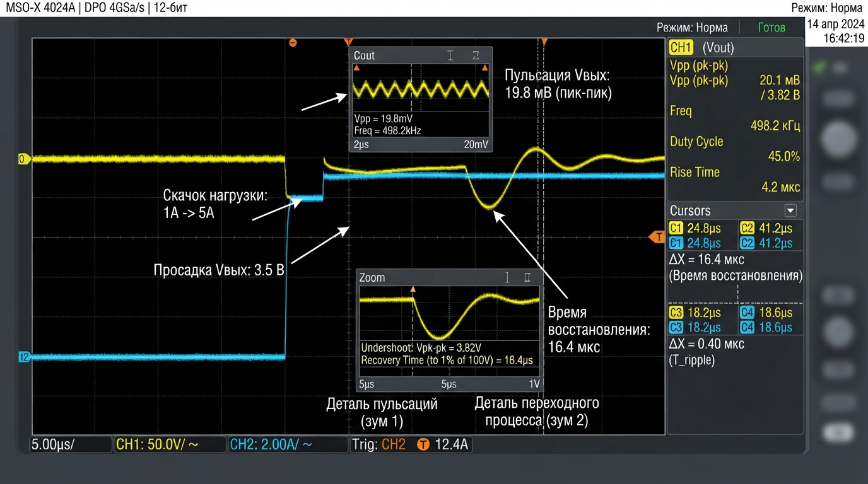Select the blue C2 cursor badge reading 41.2µs
The width and height of the screenshot is (868, 484).
(747, 243)
